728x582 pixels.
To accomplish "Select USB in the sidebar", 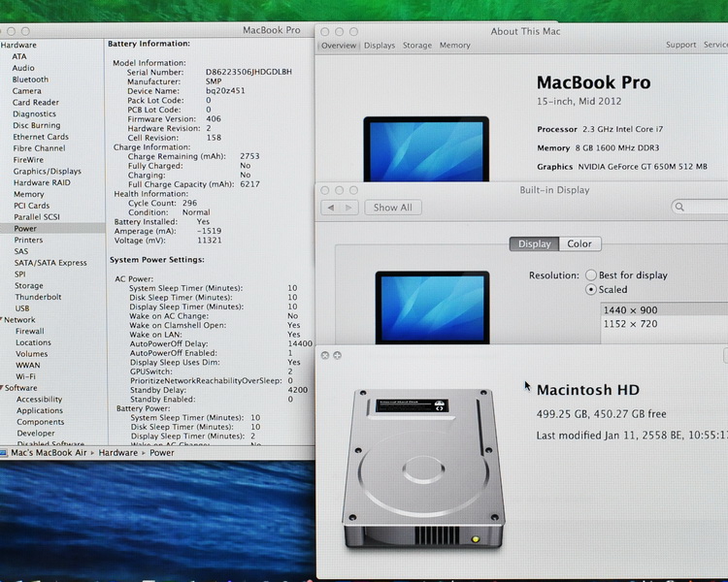I will click(22, 308).
